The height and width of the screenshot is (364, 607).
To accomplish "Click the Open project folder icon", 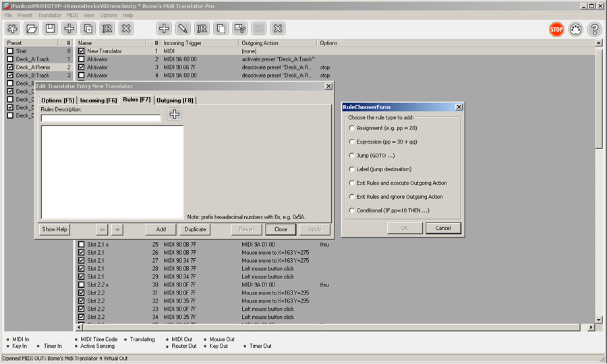I will coord(31,28).
